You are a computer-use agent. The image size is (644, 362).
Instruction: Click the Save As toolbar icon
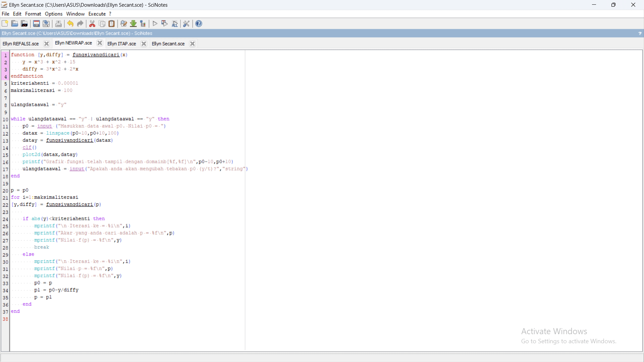[46, 23]
